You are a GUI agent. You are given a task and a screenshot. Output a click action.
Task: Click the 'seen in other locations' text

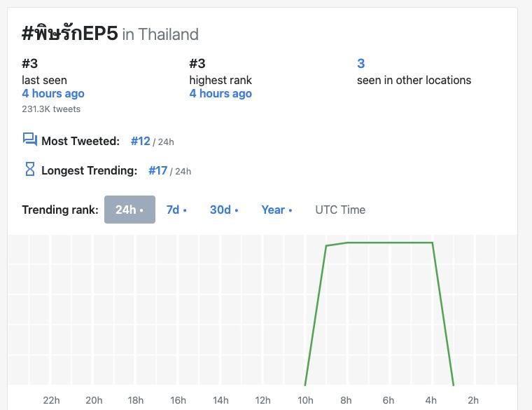pyautogui.click(x=414, y=80)
